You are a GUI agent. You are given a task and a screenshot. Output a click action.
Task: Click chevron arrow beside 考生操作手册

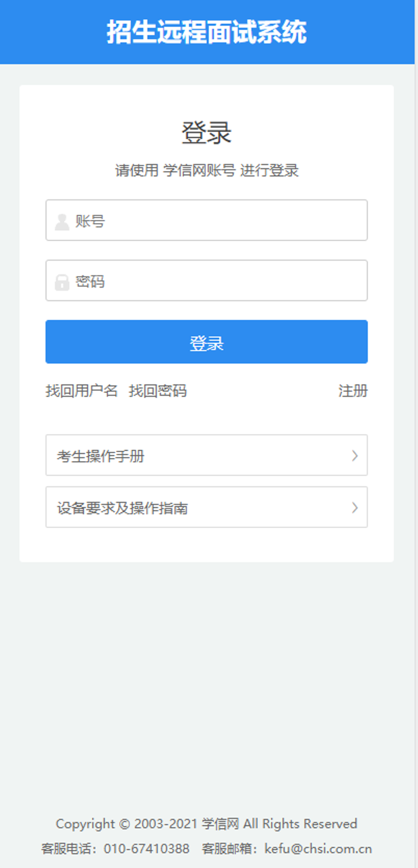pos(355,455)
